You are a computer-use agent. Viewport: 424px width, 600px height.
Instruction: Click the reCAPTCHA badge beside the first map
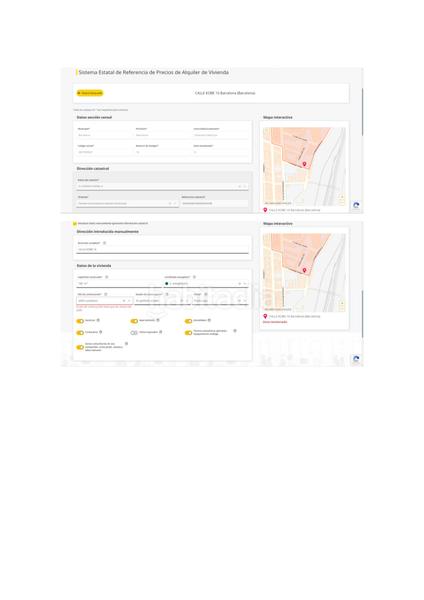pyautogui.click(x=356, y=205)
